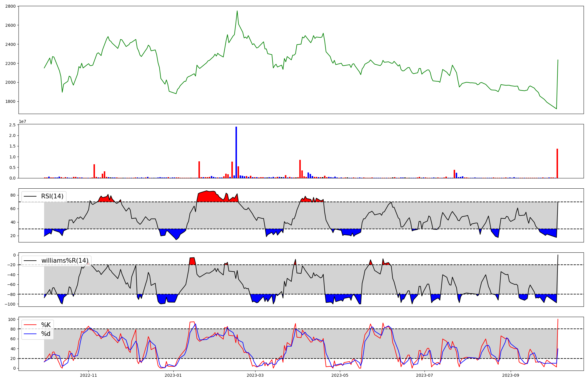Viewport: 588px width, 382px height.
Task: Click the %K legend entry text
Action: click(x=46, y=325)
